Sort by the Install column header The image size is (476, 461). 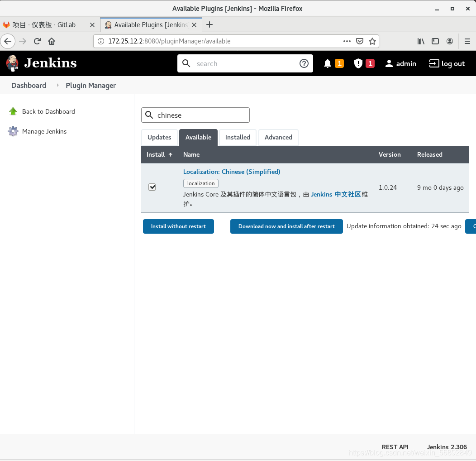[159, 154]
